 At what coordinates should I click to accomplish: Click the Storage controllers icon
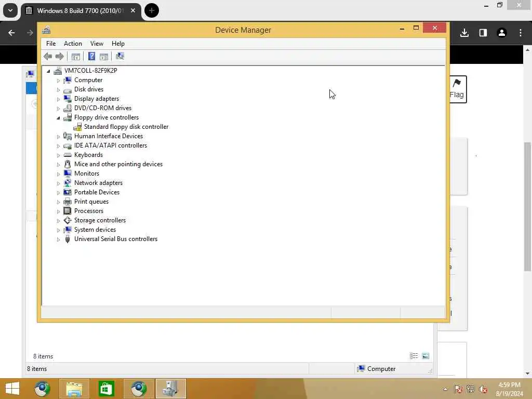pyautogui.click(x=68, y=220)
